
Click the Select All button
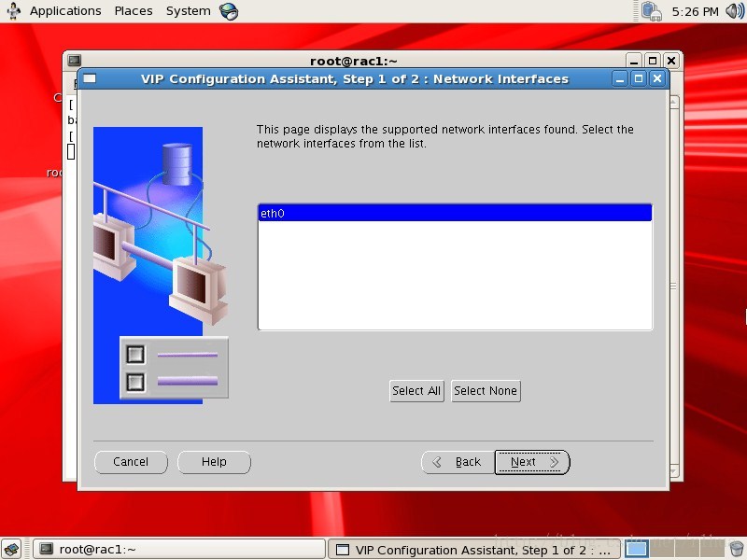[x=416, y=391]
